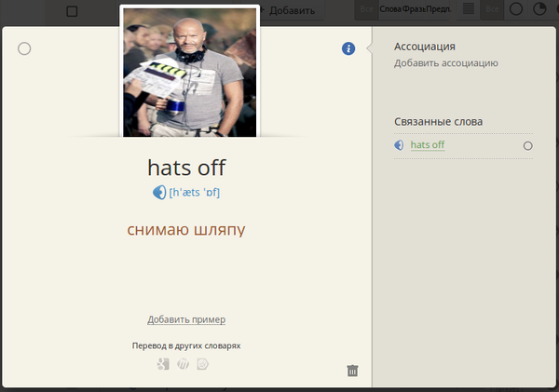Click the translation снимаю шляпу
Screen dimensions: 559x392
186,229
